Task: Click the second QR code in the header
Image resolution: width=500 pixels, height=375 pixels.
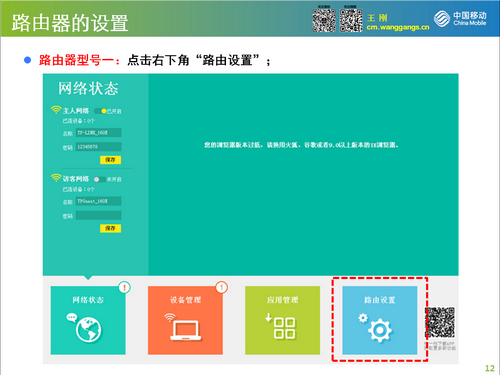Action: (351, 20)
